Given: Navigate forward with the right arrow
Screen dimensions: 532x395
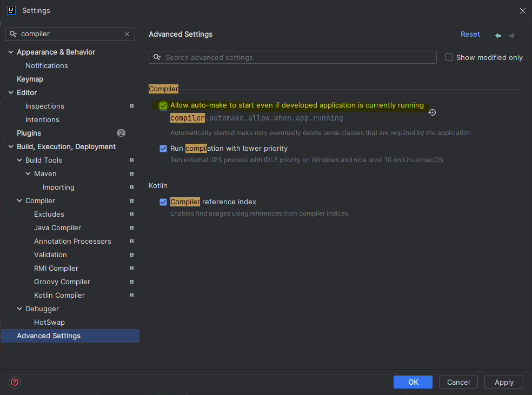Looking at the screenshot, I should [x=511, y=35].
